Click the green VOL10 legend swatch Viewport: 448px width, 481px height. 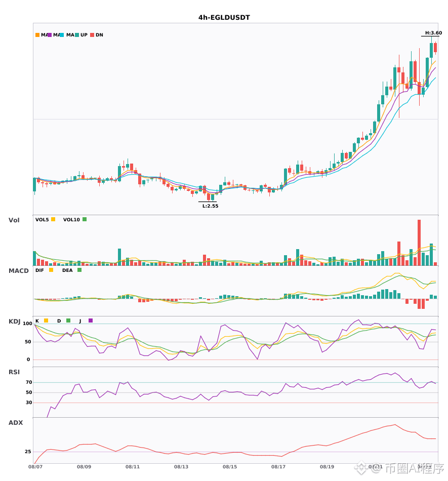pyautogui.click(x=85, y=219)
